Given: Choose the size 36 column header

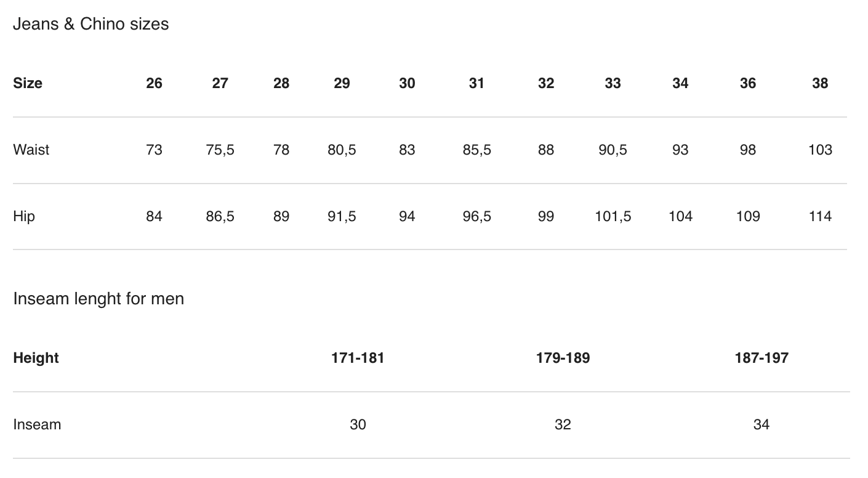Looking at the screenshot, I should [x=747, y=83].
